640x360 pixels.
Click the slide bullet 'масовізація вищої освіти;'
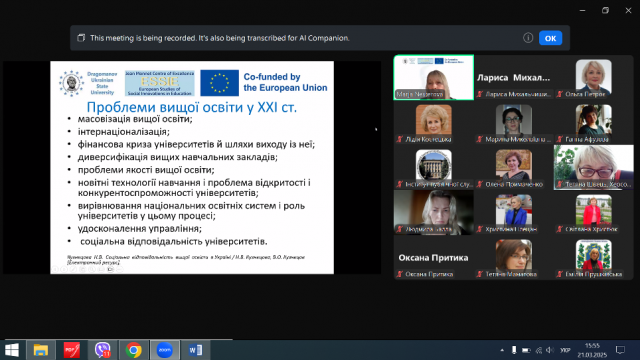135,119
